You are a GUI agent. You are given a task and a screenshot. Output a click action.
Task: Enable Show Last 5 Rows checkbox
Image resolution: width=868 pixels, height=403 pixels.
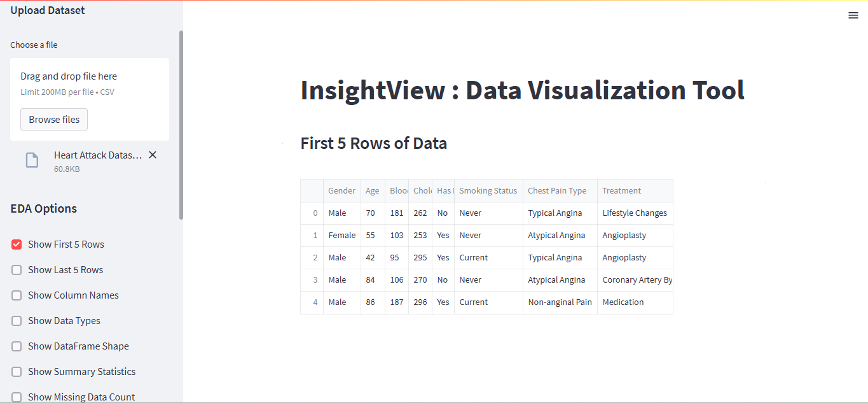[17, 270]
